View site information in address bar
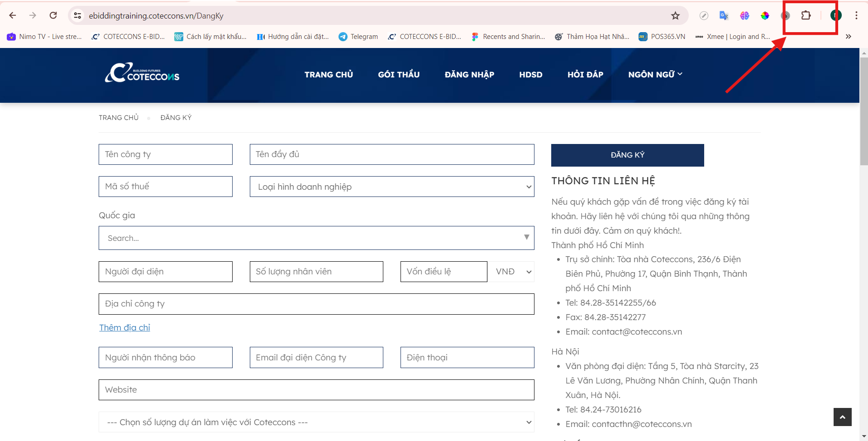The height and width of the screenshot is (441, 868). click(x=78, y=15)
